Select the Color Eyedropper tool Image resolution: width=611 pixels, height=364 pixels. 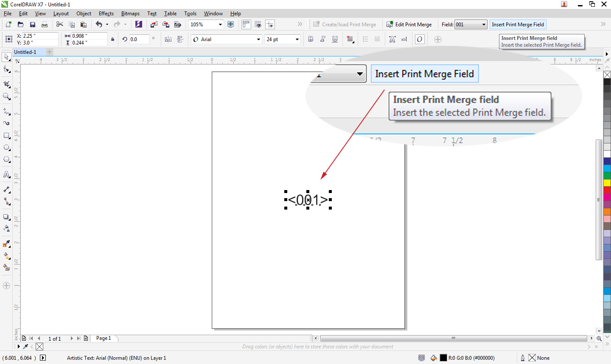point(6,244)
